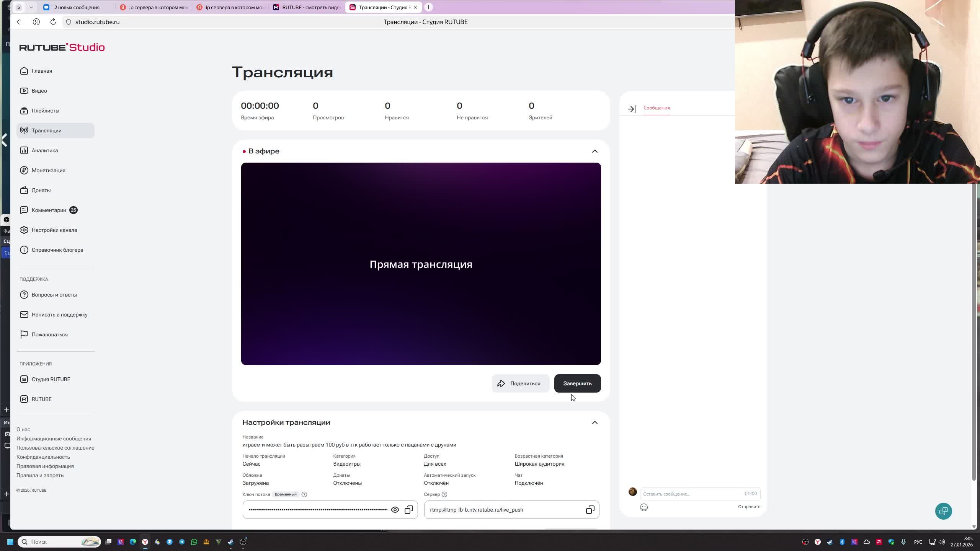Image resolution: width=980 pixels, height=551 pixels.
Task: Click server help question icon
Action: 444,494
